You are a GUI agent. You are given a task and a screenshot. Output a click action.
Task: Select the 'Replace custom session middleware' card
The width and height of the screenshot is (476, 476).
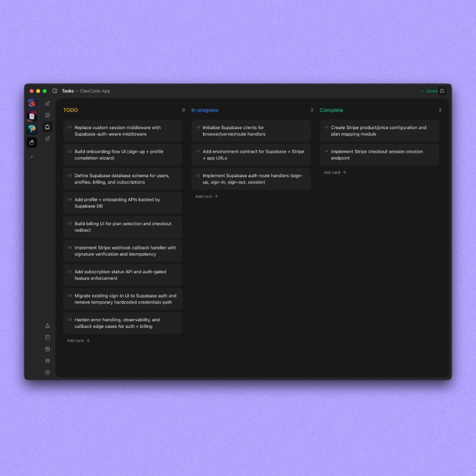(x=123, y=130)
